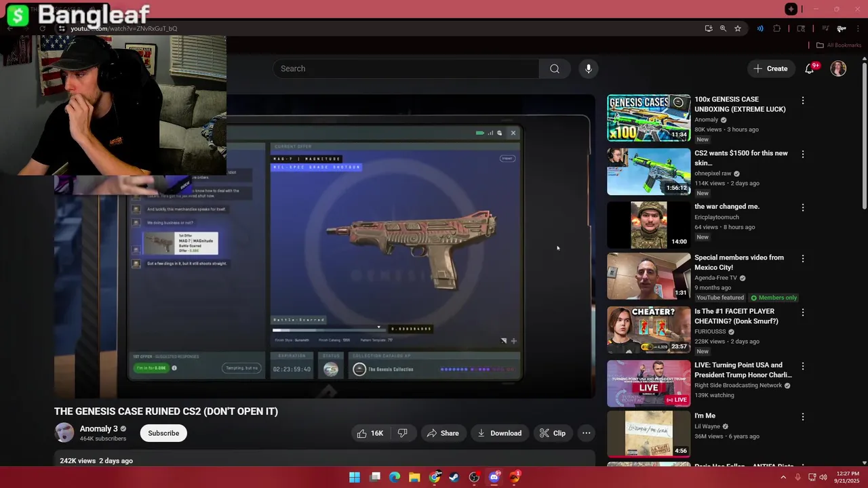Screen dimensions: 868x488
Task: Open the Anomaly 3 channel name link
Action: click(x=99, y=428)
